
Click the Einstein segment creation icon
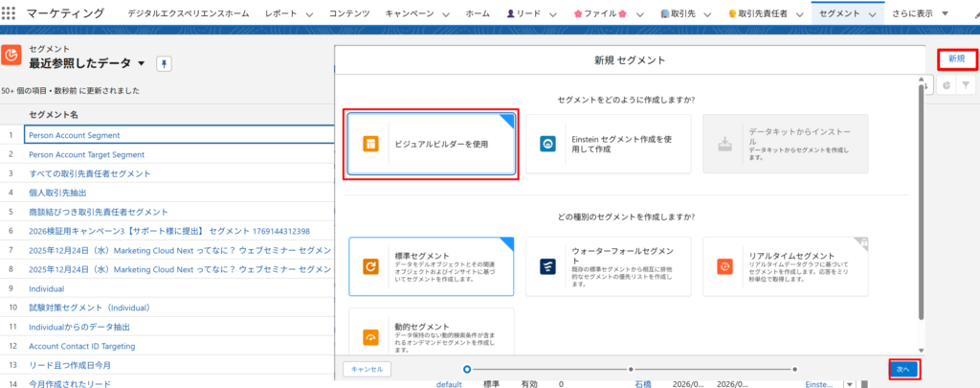click(x=548, y=144)
